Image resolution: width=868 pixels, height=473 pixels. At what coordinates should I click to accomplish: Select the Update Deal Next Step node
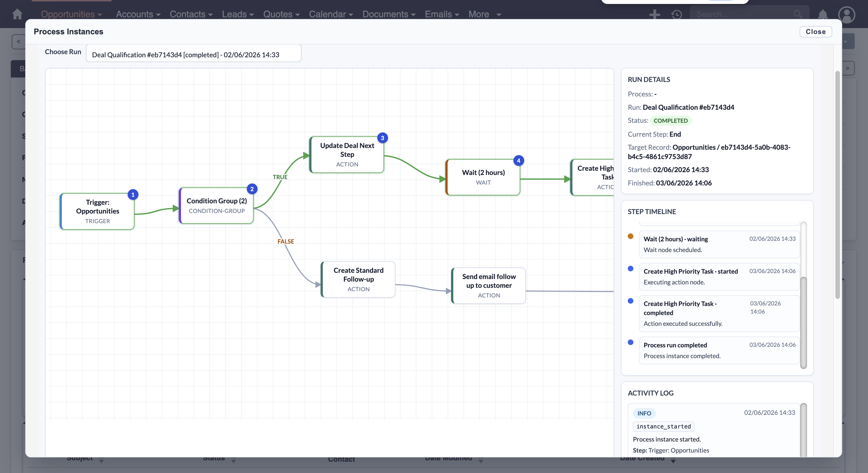pyautogui.click(x=347, y=154)
